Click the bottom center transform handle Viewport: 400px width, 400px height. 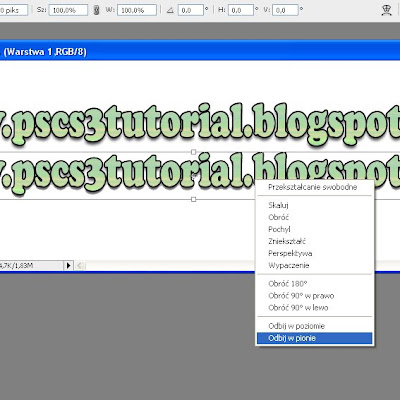point(193,199)
